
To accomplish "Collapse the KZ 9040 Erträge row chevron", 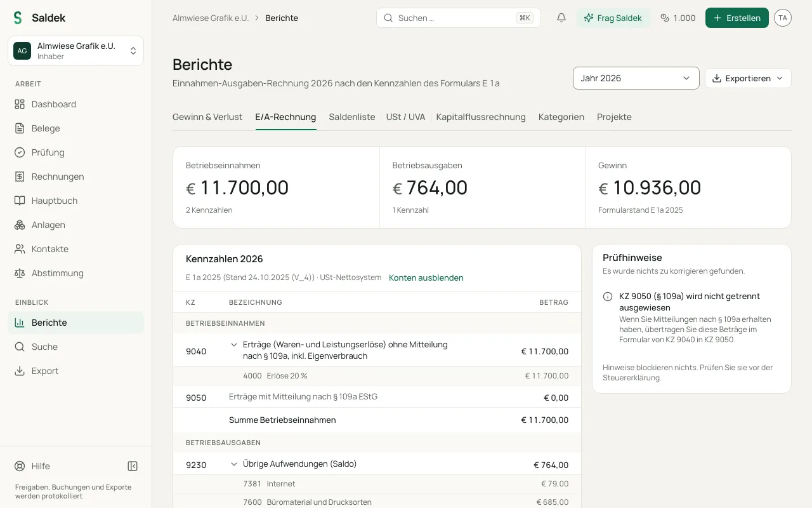I will [234, 345].
